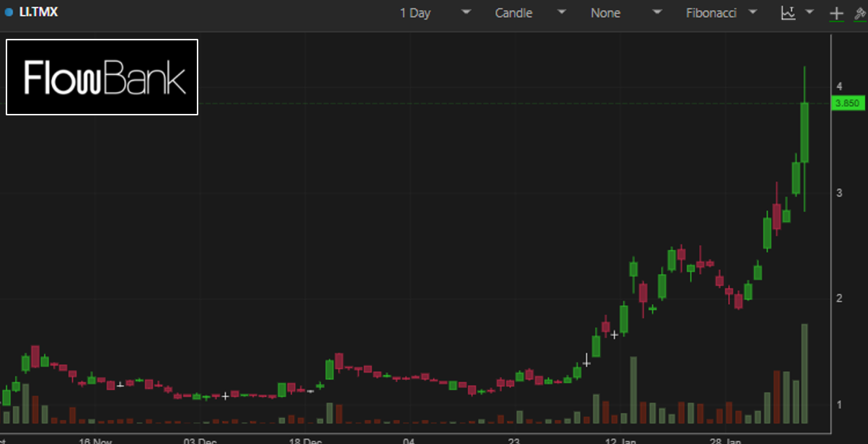Image resolution: width=868 pixels, height=444 pixels.
Task: Click price level 2 on the axis
Action: pos(838,298)
